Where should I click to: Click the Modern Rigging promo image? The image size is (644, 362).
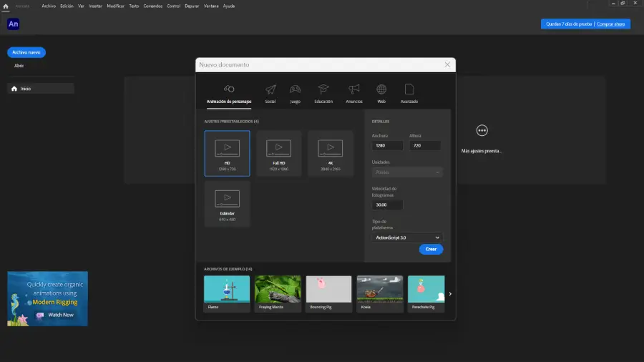coord(48,299)
